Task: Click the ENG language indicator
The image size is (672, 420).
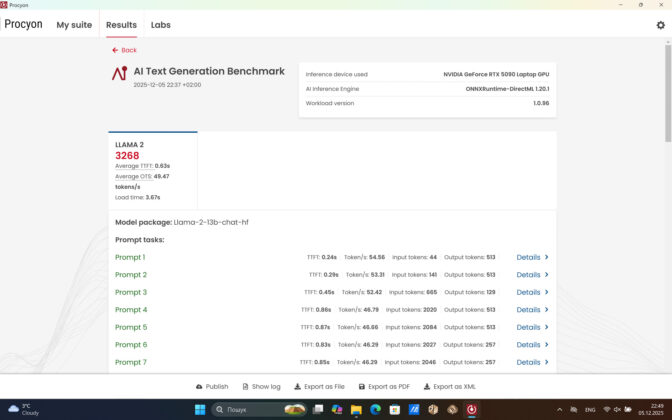Action: point(590,410)
